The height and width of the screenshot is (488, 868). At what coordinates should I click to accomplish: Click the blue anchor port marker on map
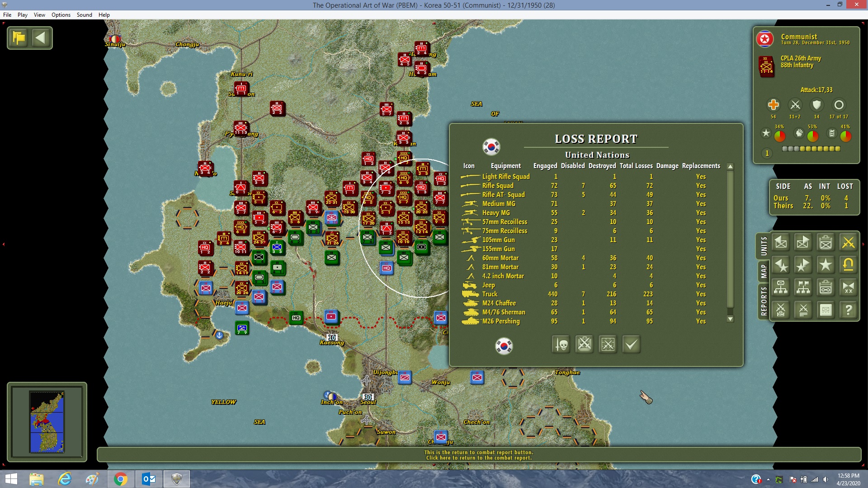pos(219,335)
